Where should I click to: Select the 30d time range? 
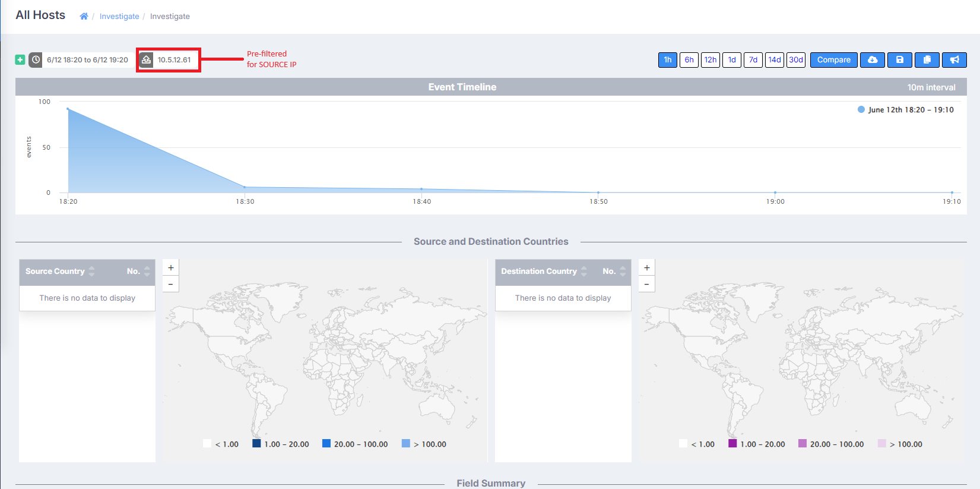point(796,59)
